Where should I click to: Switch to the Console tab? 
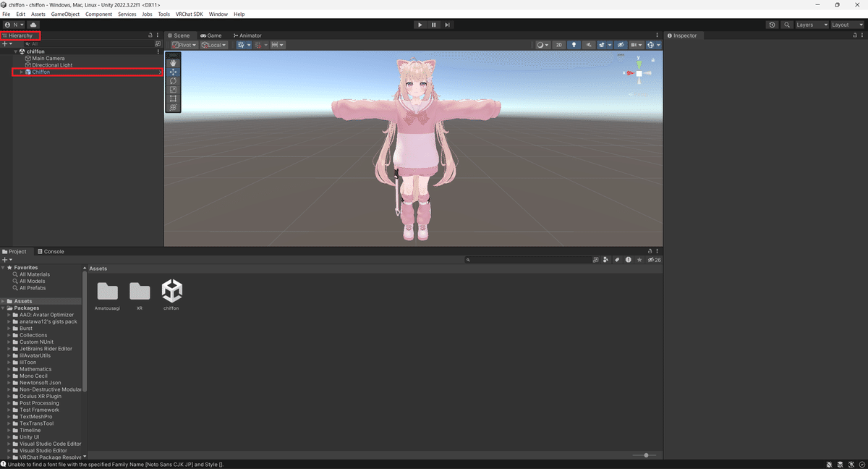click(51, 252)
